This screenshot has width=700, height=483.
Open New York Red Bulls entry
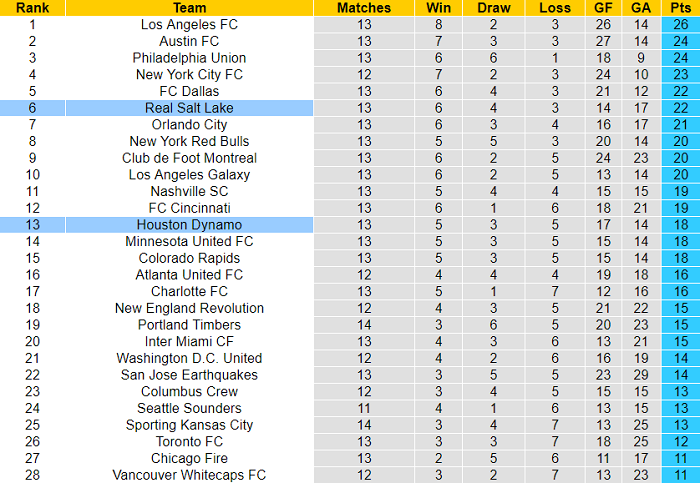pos(189,141)
